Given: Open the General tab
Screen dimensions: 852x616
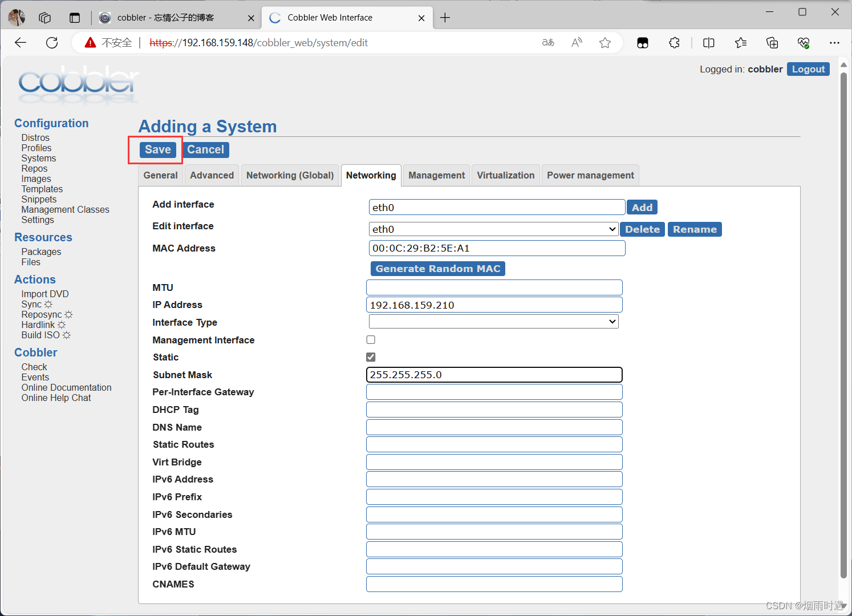Looking at the screenshot, I should pyautogui.click(x=161, y=176).
